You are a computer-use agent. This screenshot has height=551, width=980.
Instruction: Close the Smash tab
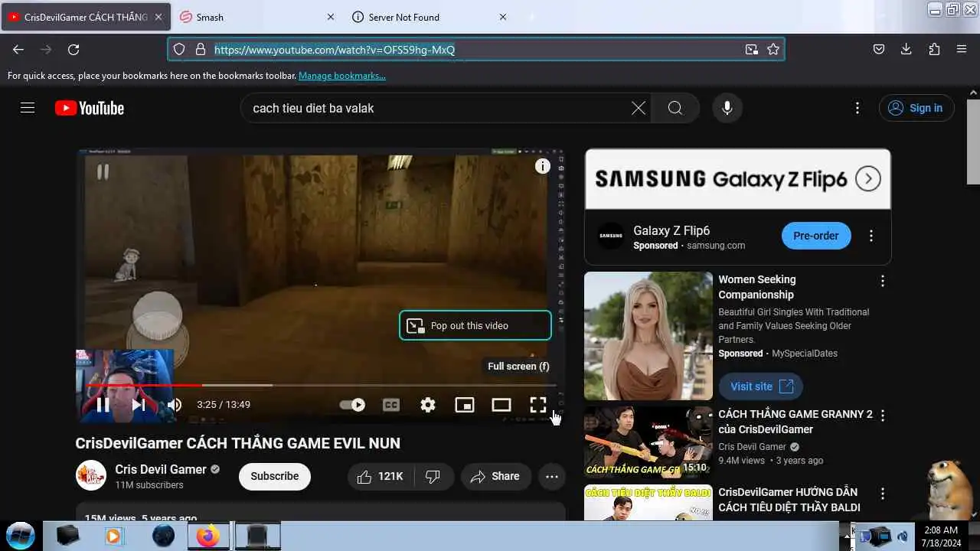[331, 17]
